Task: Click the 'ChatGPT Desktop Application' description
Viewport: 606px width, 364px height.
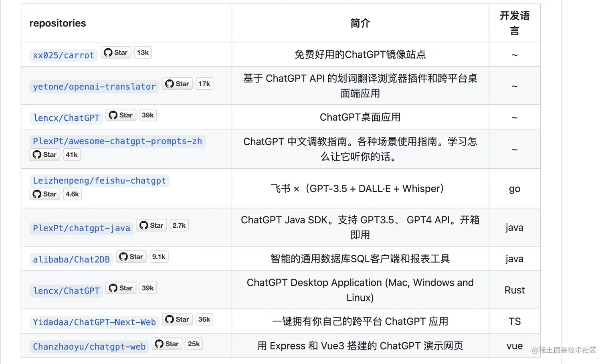Action: tap(360, 290)
